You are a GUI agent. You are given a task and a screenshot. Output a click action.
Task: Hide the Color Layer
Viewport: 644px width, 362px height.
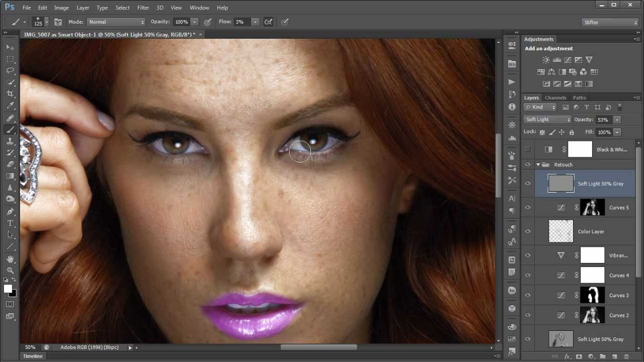tap(528, 231)
